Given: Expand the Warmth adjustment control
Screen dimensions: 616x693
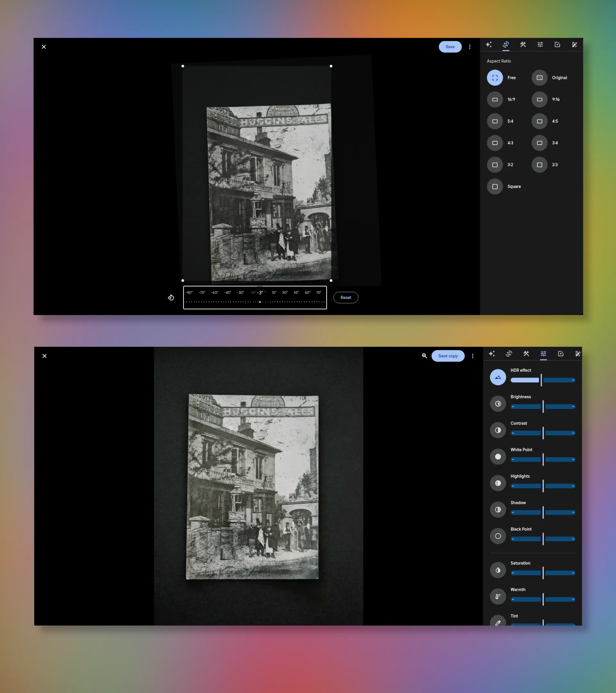Looking at the screenshot, I should coord(498,597).
